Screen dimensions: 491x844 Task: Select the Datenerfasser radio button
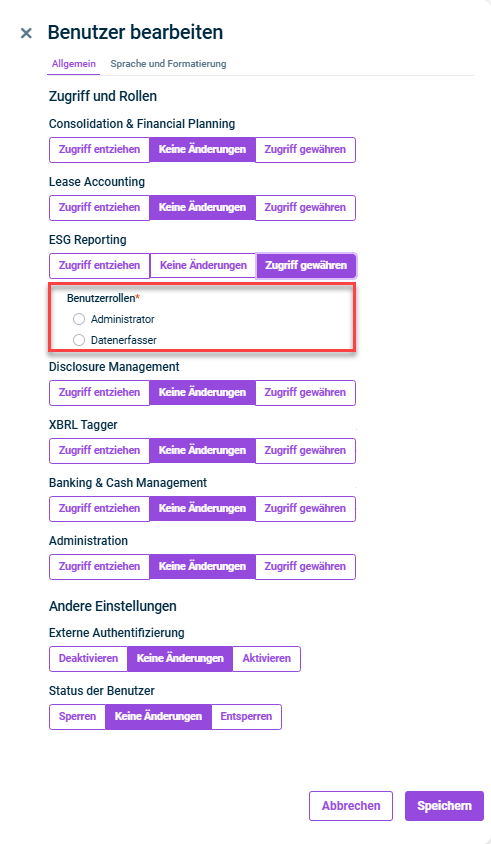79,340
